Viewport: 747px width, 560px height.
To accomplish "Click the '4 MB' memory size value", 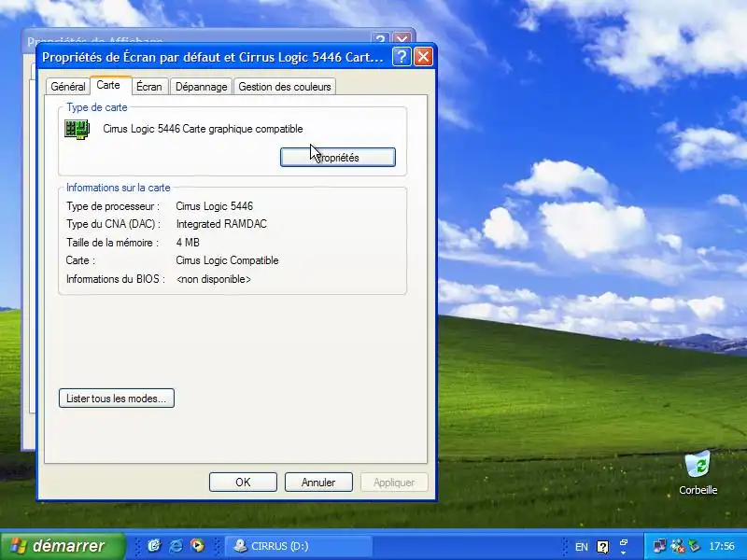I will 188,243.
